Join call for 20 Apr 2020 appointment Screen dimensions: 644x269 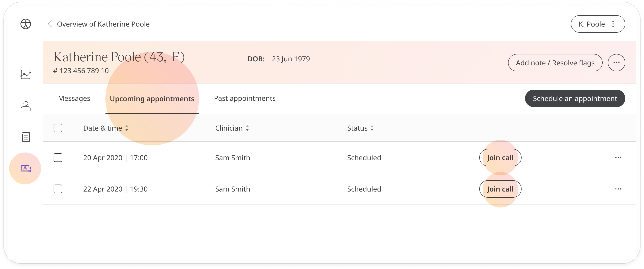click(500, 158)
